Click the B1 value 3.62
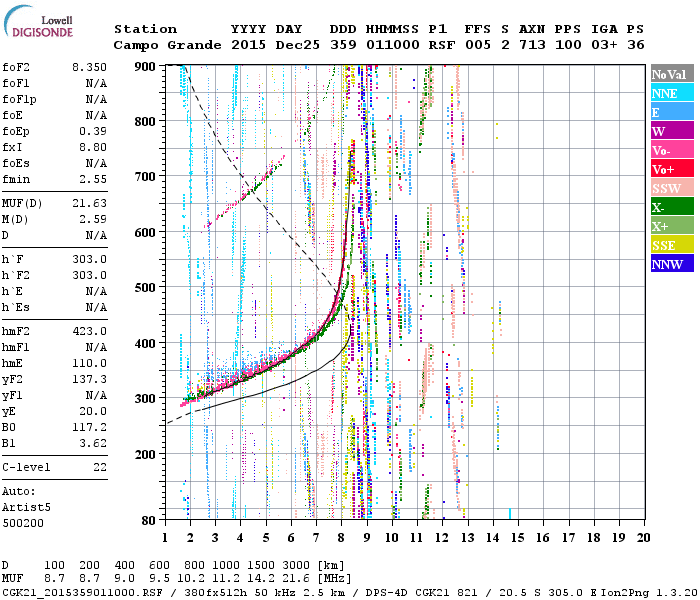The height and width of the screenshot is (600, 700). point(93,444)
